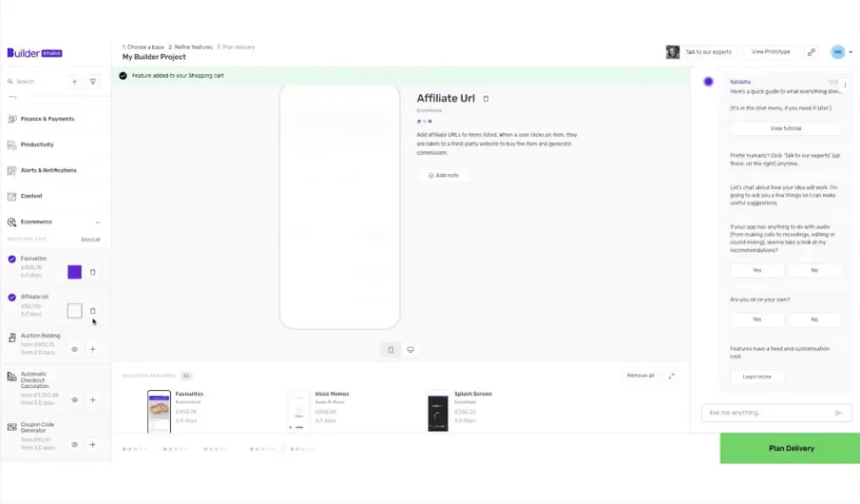
Task: Click the send message arrow icon
Action: [x=838, y=413]
